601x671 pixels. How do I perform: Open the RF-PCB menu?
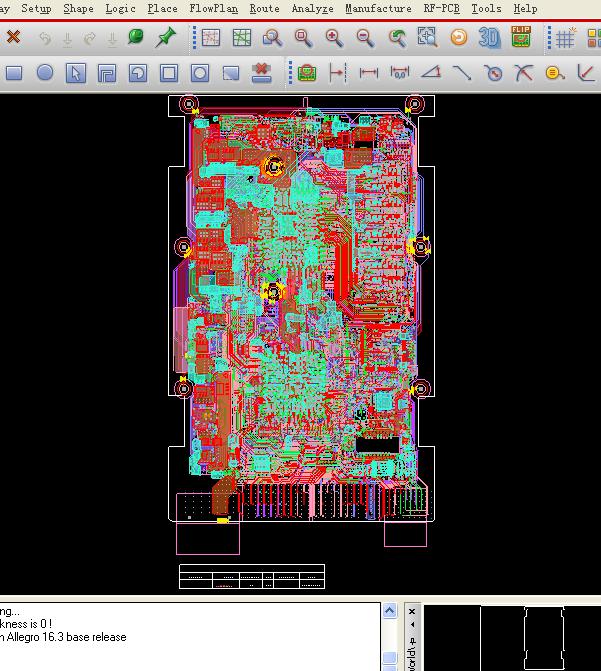coord(443,8)
